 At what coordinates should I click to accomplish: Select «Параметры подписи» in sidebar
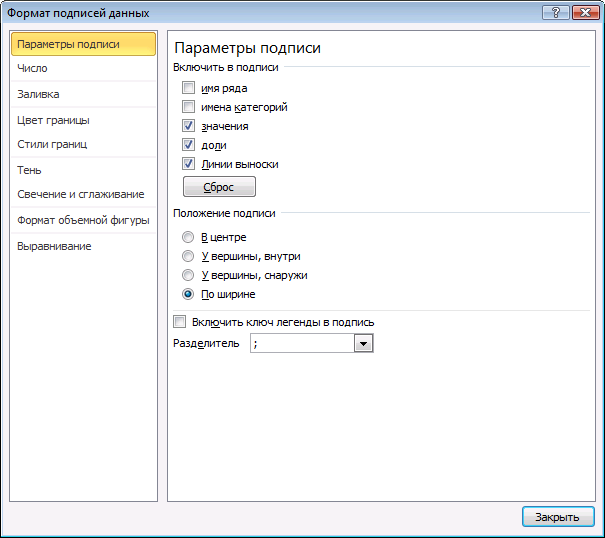tap(83, 44)
